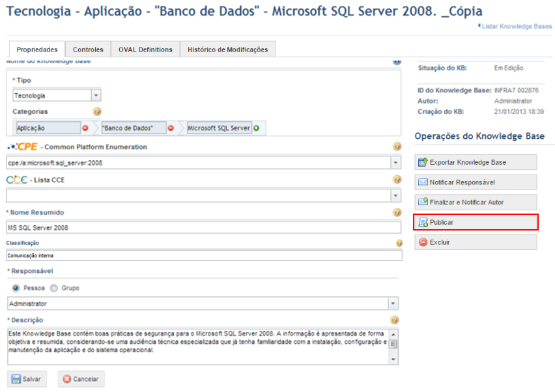The image size is (555, 392).
Task: Add category after Microsoft SQL Server
Action: pos(256,128)
